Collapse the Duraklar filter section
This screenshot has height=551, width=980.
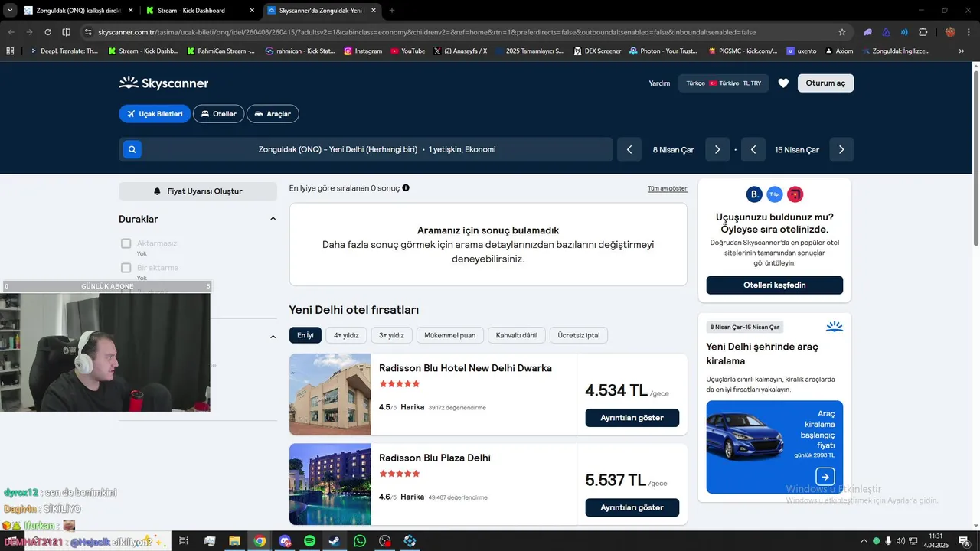click(273, 219)
